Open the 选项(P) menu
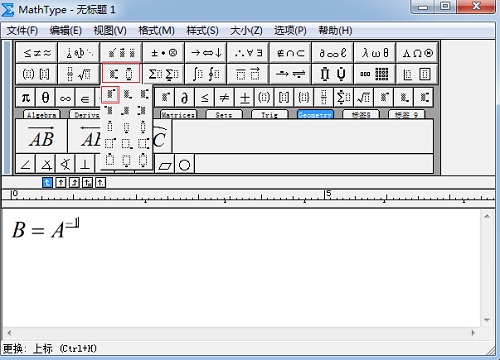Viewport: 500px width, 360px height. tap(290, 31)
